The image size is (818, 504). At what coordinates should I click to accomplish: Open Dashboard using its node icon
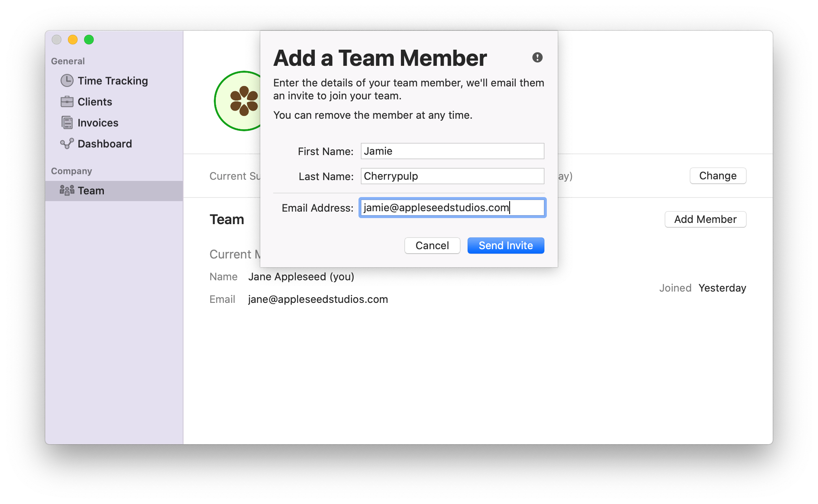pos(67,143)
